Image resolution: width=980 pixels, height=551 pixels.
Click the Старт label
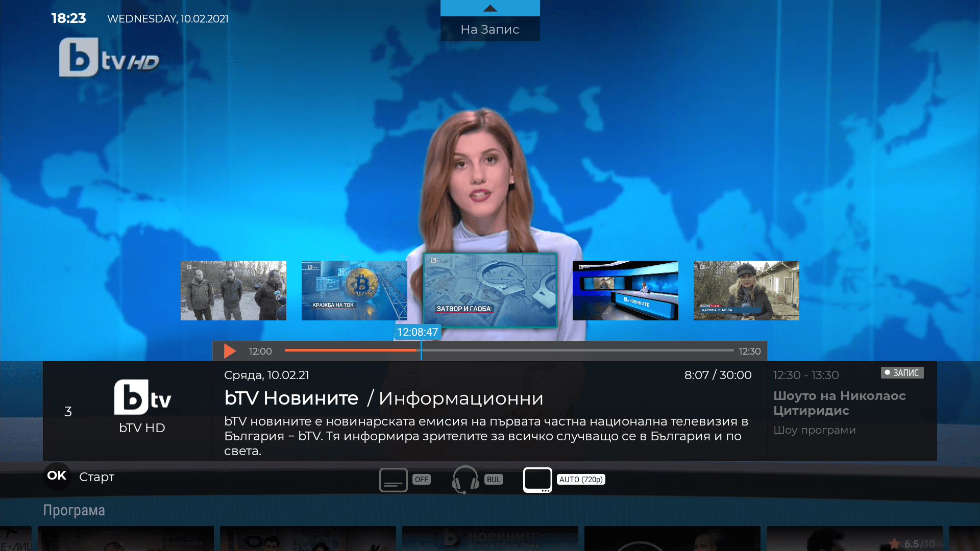point(96,477)
